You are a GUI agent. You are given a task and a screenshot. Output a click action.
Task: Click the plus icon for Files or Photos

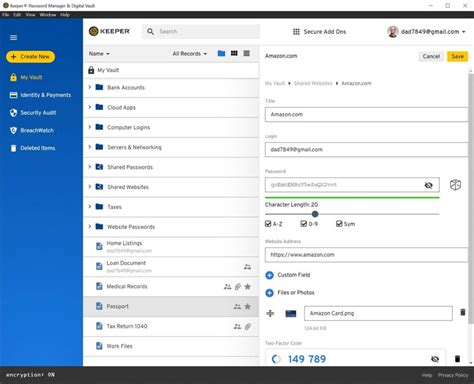tap(269, 293)
